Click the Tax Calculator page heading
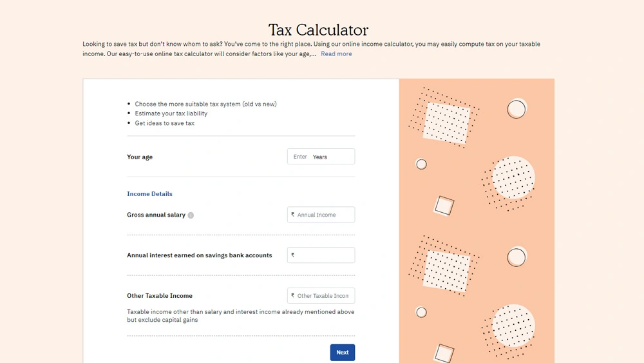The width and height of the screenshot is (644, 363). point(318,30)
